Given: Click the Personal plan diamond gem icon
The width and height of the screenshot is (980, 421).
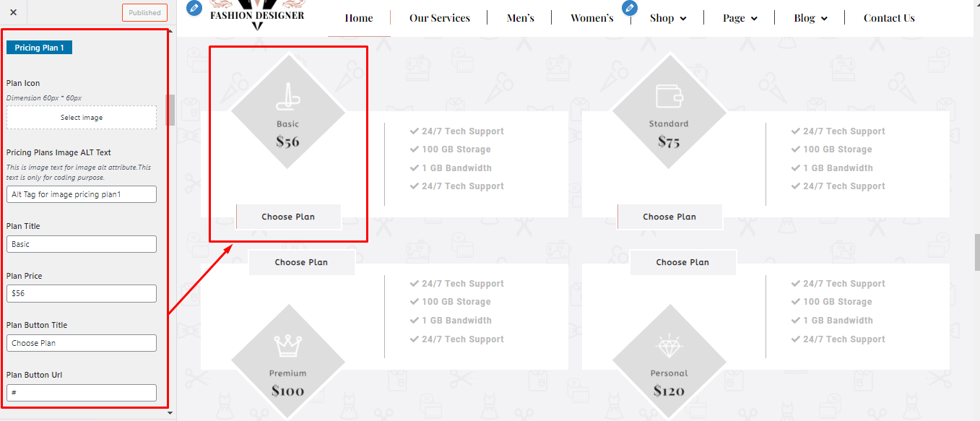Looking at the screenshot, I should 669,347.
